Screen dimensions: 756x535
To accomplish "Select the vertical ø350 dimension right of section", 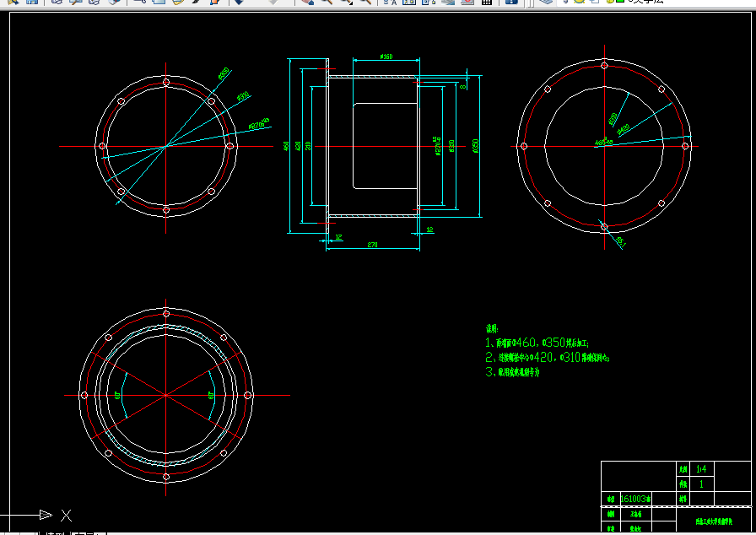I will (x=476, y=146).
